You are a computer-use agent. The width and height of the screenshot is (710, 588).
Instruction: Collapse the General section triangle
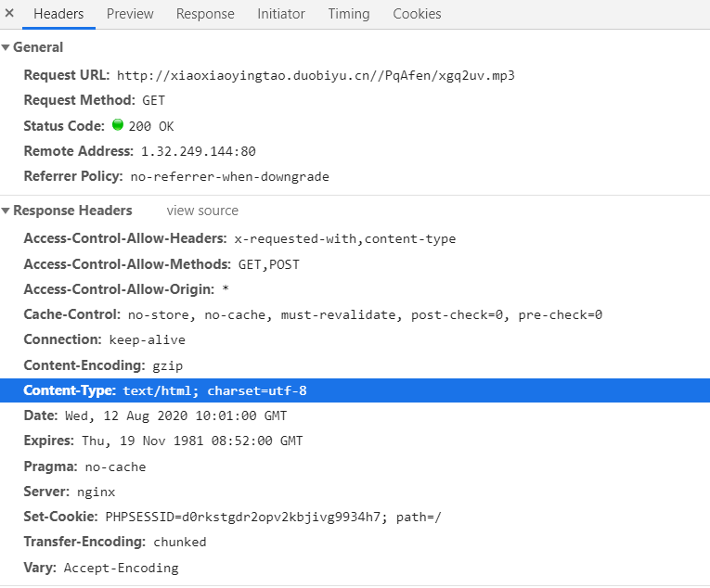[6, 47]
